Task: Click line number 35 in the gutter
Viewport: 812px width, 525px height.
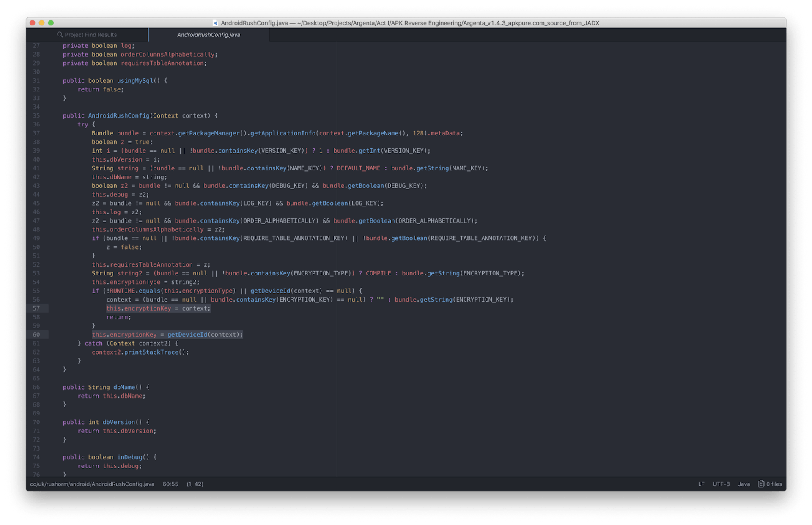Action: tap(36, 115)
